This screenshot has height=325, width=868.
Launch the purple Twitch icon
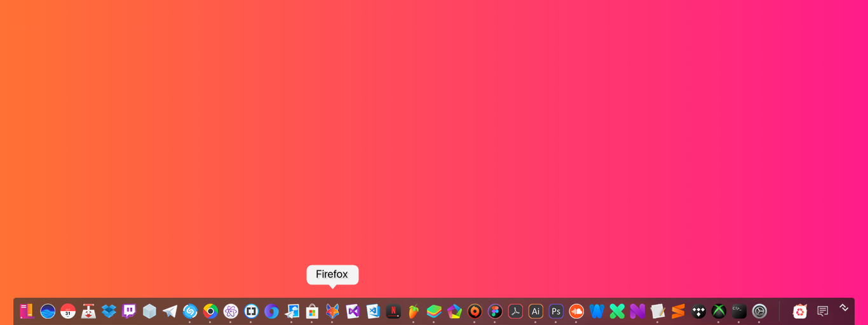pos(129,311)
